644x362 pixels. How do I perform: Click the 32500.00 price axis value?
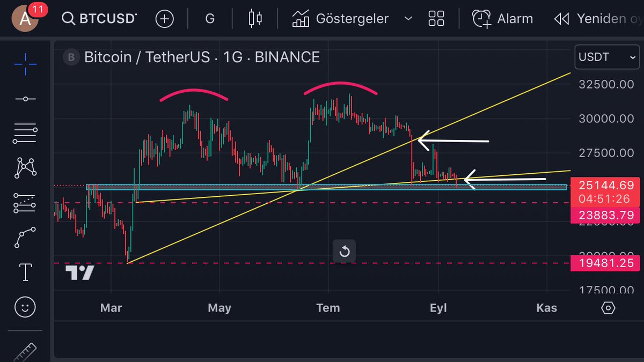[x=606, y=84]
